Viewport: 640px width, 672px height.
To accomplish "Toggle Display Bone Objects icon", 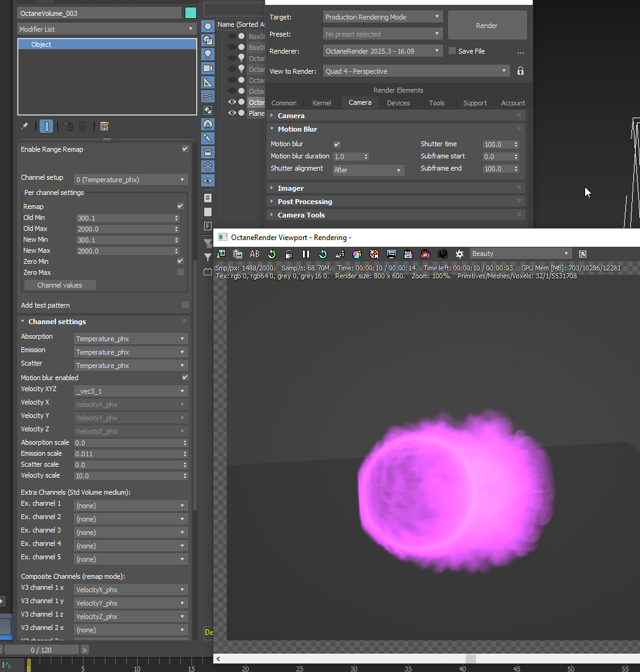I will click(208, 138).
